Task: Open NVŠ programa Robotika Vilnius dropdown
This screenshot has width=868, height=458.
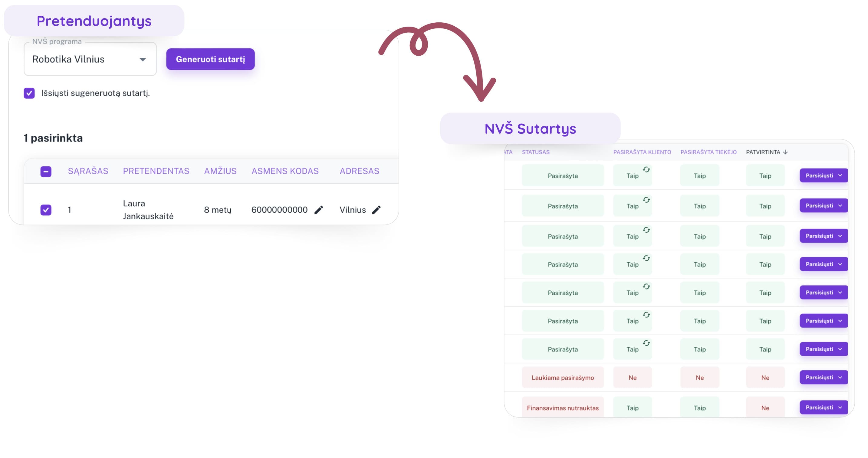Action: pyautogui.click(x=90, y=59)
